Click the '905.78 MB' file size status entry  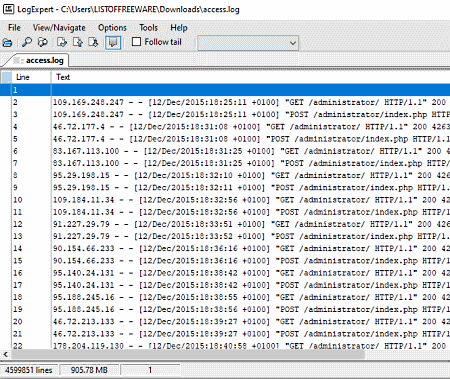pyautogui.click(x=89, y=370)
